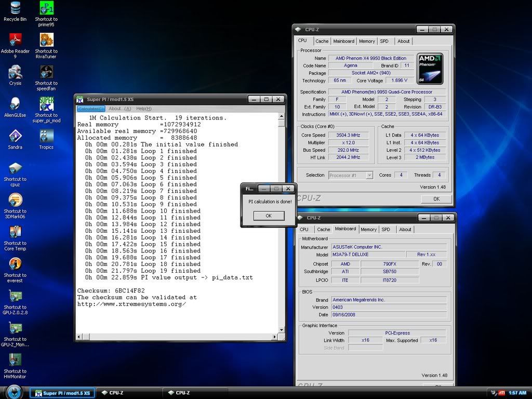The image size is (532, 399).
Task: Click the Chipset 790FX field
Action: [390, 264]
